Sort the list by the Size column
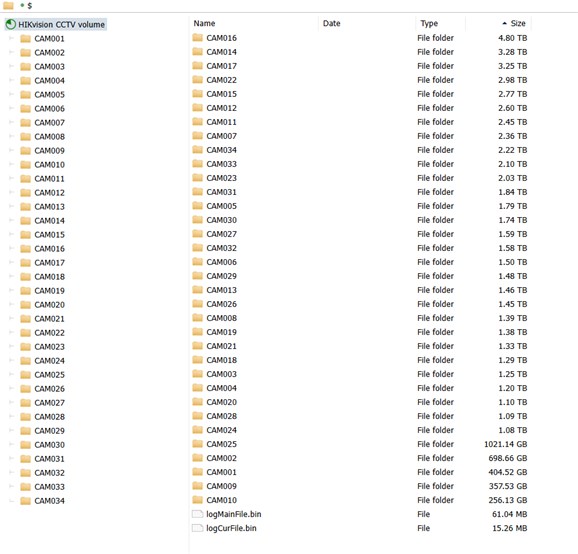 pyautogui.click(x=518, y=23)
